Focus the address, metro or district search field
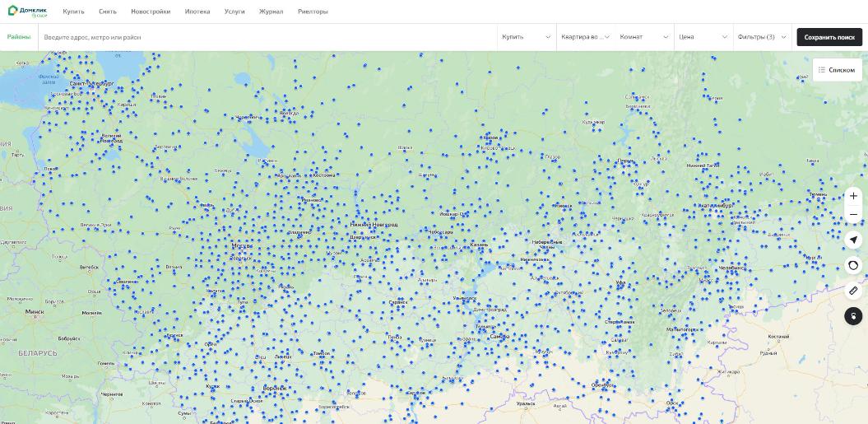 (267, 37)
